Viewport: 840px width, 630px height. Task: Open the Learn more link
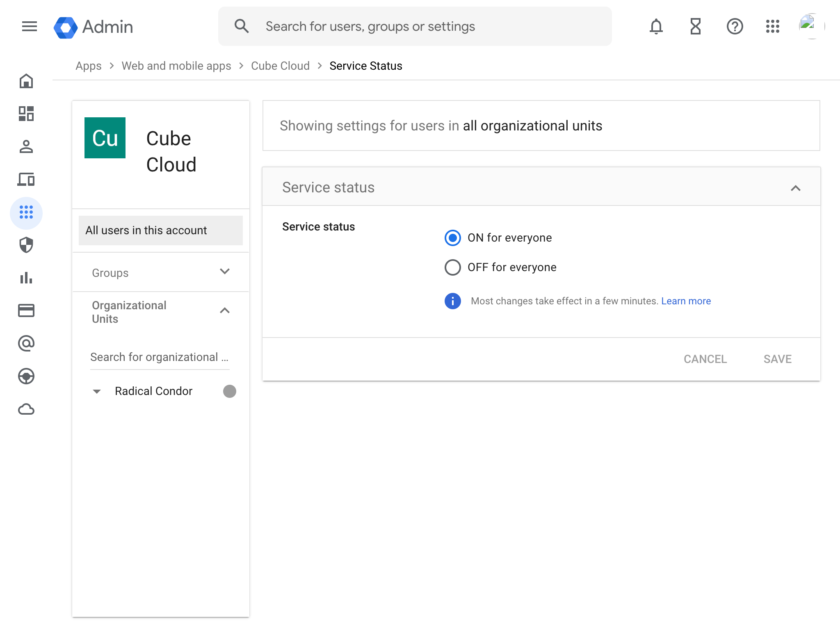(686, 301)
